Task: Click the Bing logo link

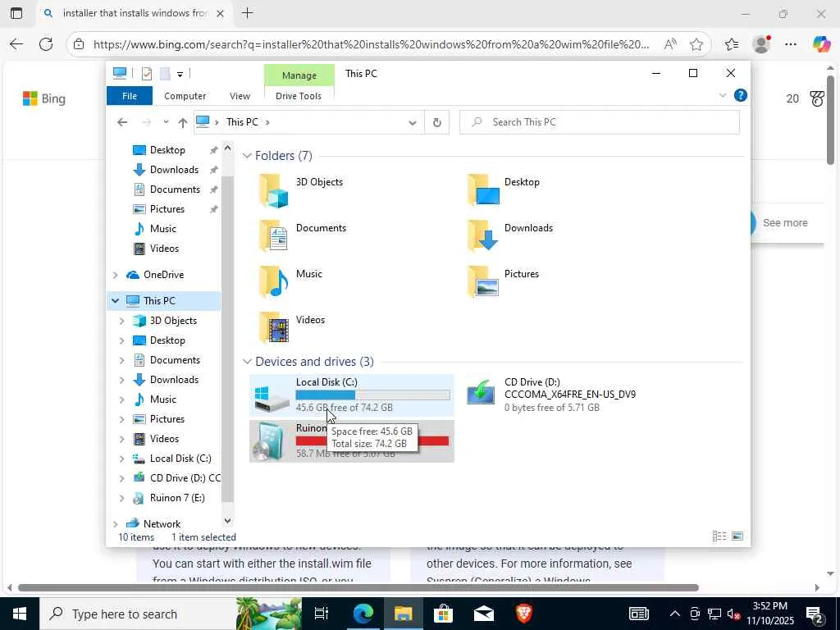Action: coord(44,98)
